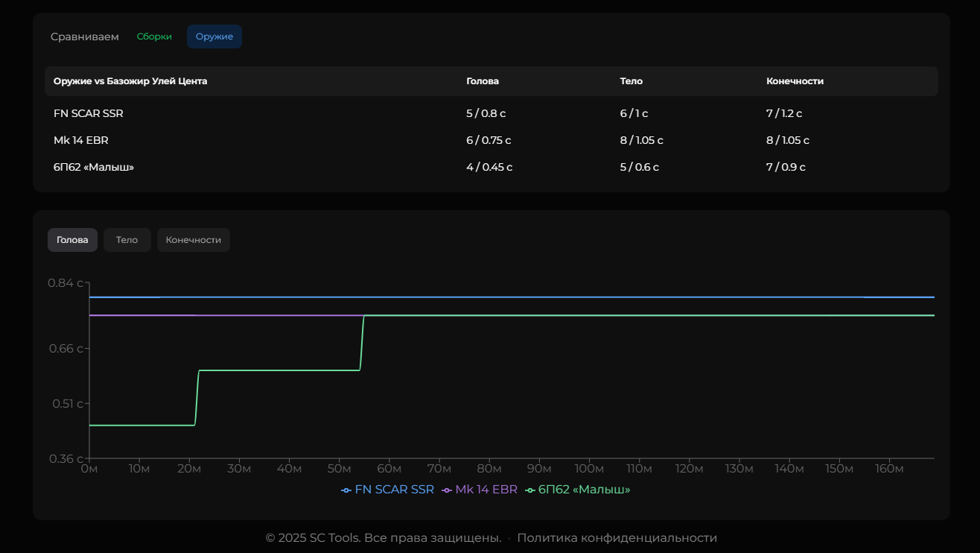The width and height of the screenshot is (980, 553).
Task: Toggle FN SCAR SSR legend series
Action: 387,490
